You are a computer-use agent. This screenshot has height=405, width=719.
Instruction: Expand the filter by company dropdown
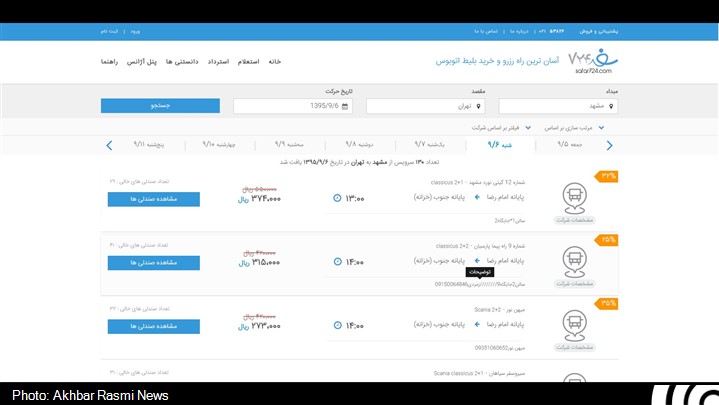501,128
